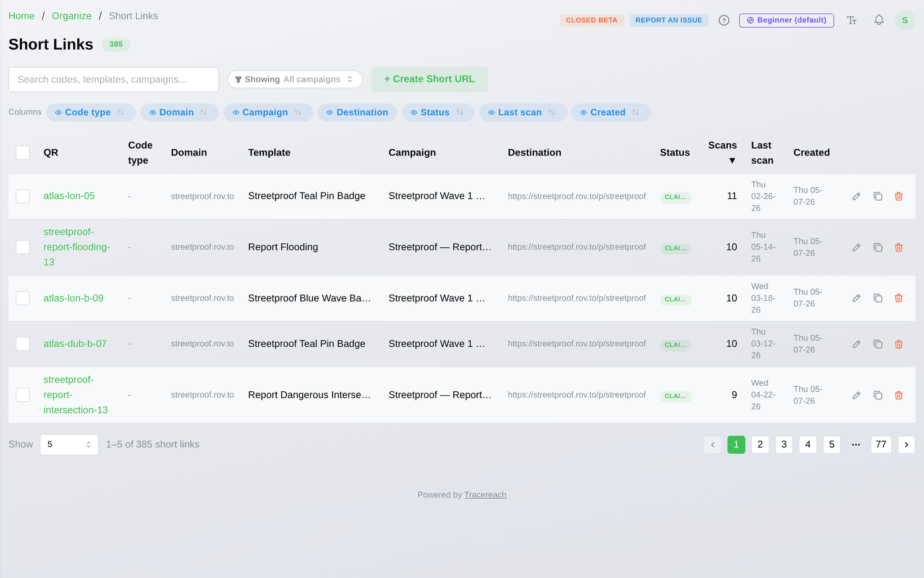Image resolution: width=924 pixels, height=578 pixels.
Task: Duplicate the atlas-dub-b-07 short link
Action: (878, 344)
